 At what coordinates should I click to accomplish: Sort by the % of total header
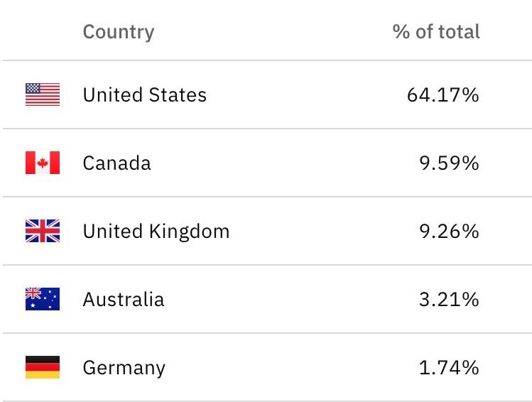click(436, 31)
